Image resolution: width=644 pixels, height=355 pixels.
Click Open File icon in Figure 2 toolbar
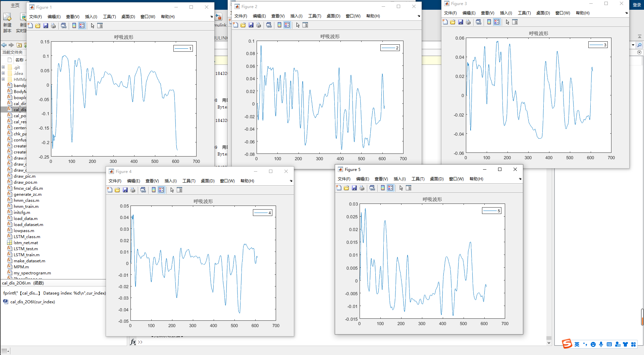point(243,25)
